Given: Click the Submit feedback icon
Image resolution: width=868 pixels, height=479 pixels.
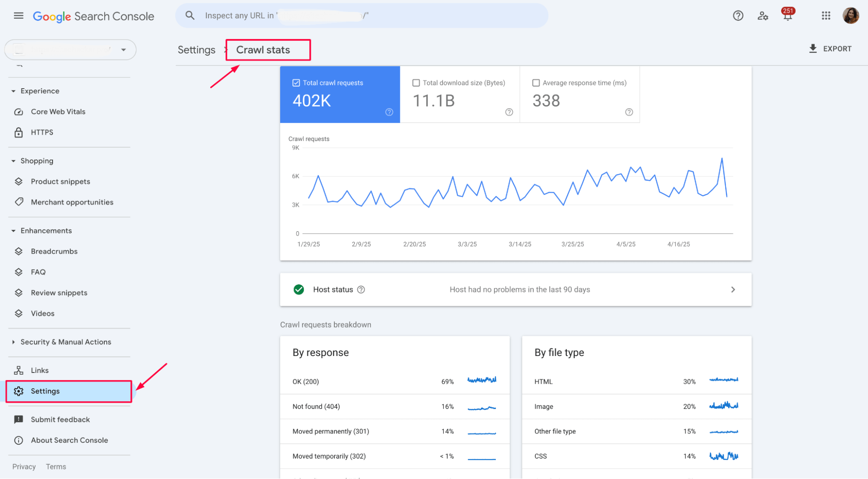Looking at the screenshot, I should (19, 419).
